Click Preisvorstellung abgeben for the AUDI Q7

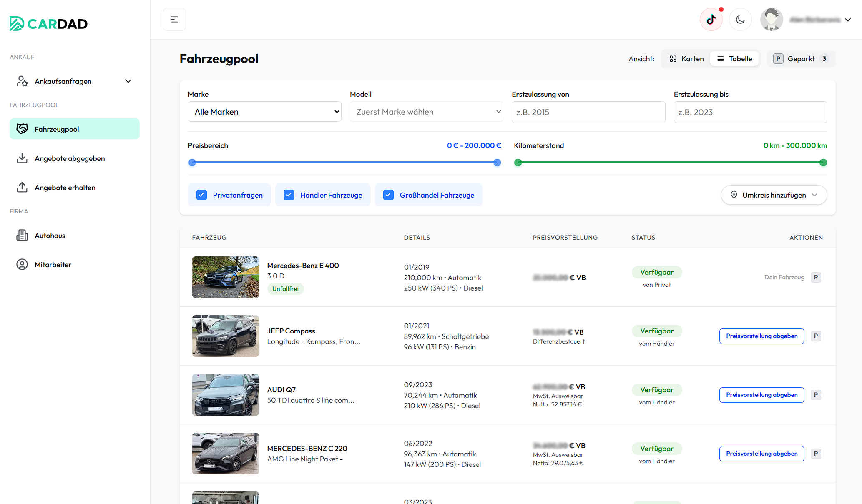[761, 395]
